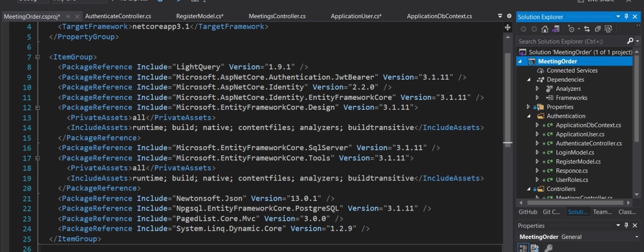Screen dimensions: 644x252
Task: Open Properties panel window position menu arrow
Action: click(618, 226)
